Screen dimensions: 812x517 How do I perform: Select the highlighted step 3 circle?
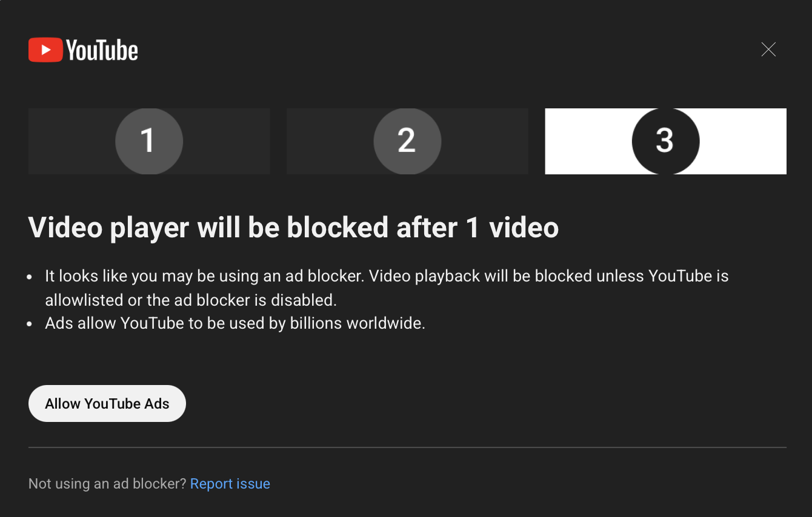(665, 141)
